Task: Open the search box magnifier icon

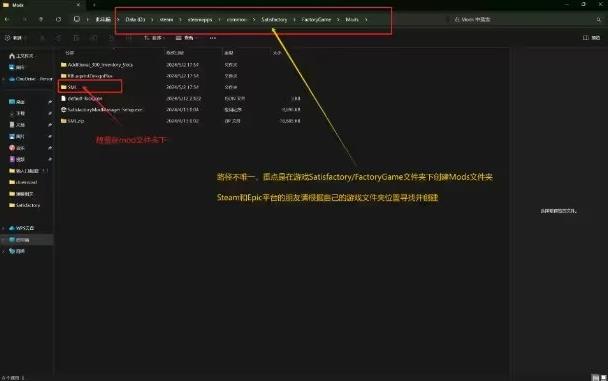Action: pos(599,19)
